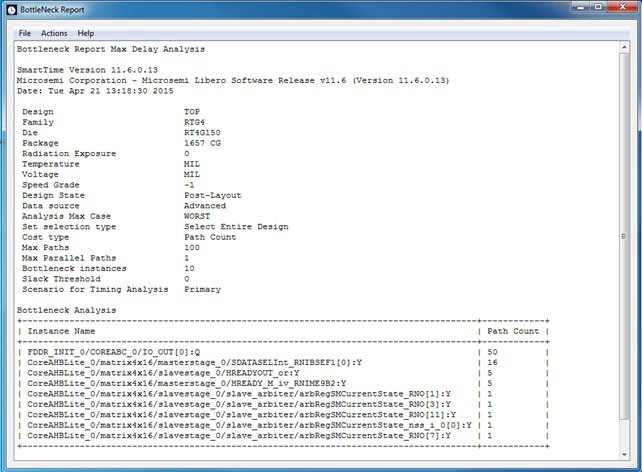Viewport: 642px width, 472px height.
Task: Click the Cost type value 'Path Count'
Action: pyautogui.click(x=210, y=237)
